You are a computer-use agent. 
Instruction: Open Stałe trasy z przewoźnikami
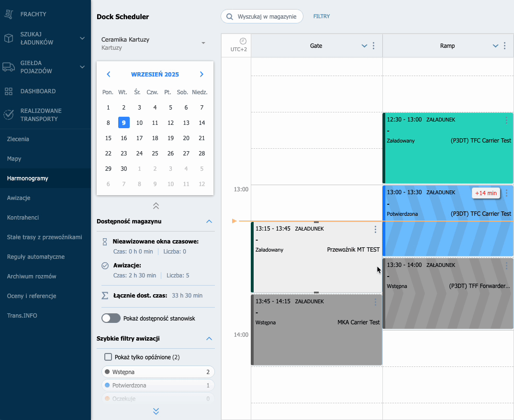45,237
